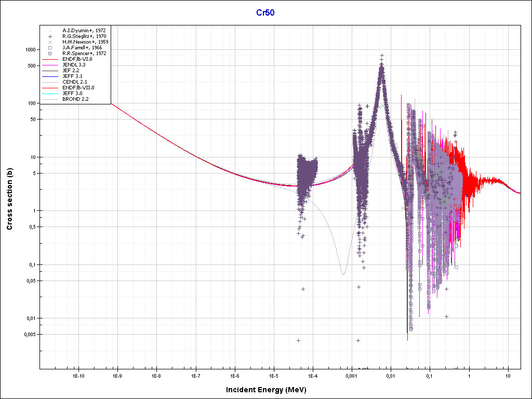532x399 pixels.
Task: Click the red ENDF/B-VI.8 line sample
Action: click(50, 59)
